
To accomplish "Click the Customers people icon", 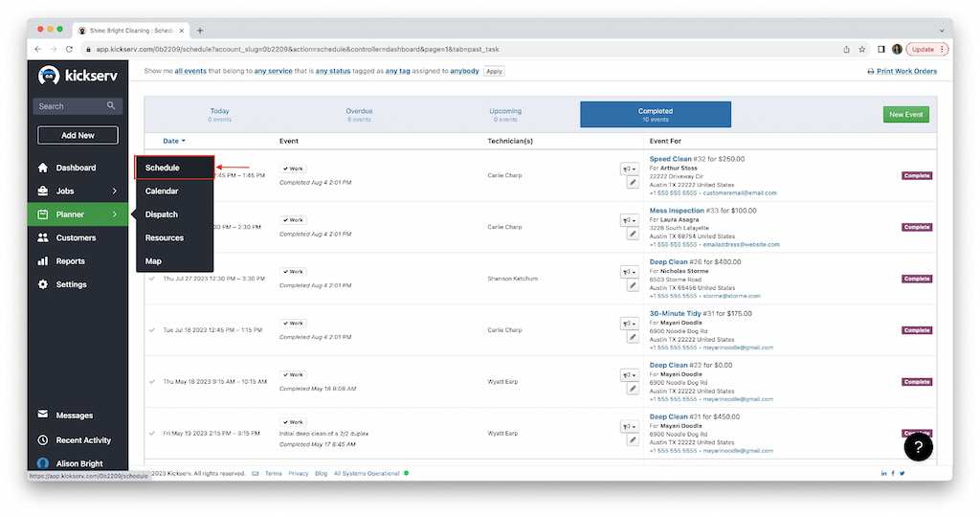I will 42,237.
